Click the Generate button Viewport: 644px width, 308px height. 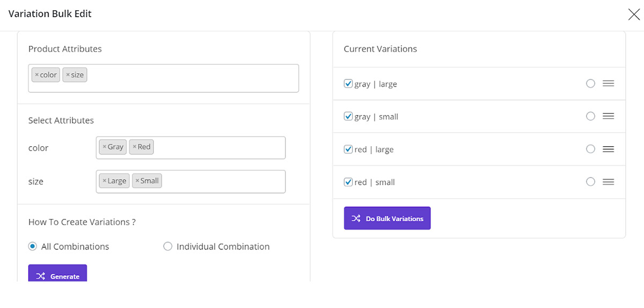57,276
